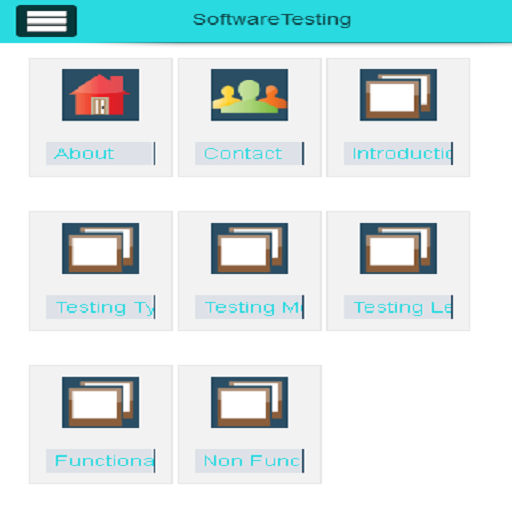This screenshot has width=512, height=512.
Task: Click the people group Contact icon
Action: pos(250,95)
